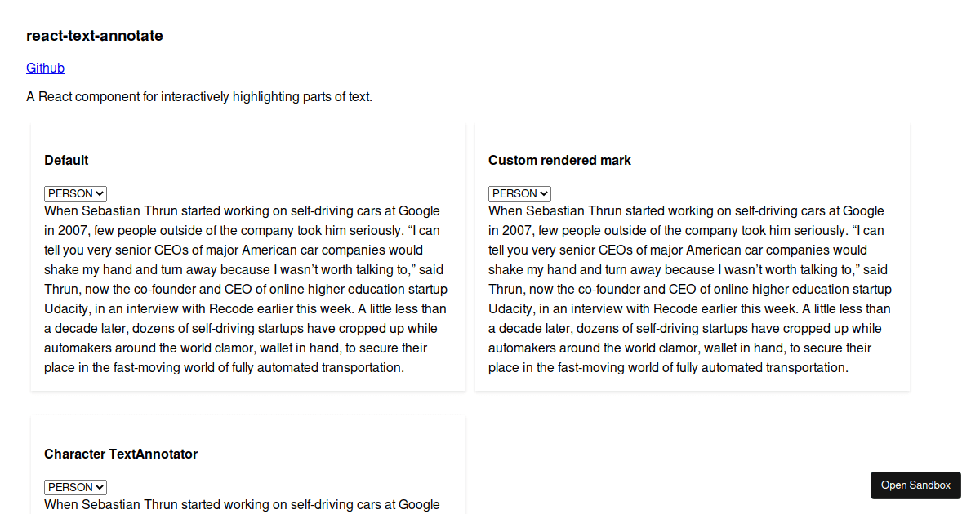Image resolution: width=980 pixels, height=514 pixels.
Task: Open PERSON dropdown in Character TextAnnotator panel
Action: click(x=75, y=487)
